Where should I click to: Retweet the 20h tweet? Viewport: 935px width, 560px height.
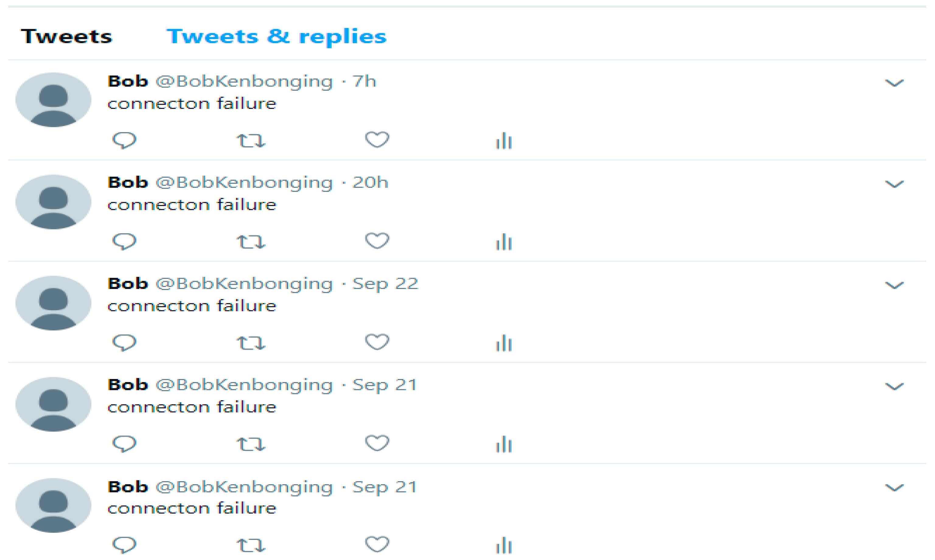251,242
